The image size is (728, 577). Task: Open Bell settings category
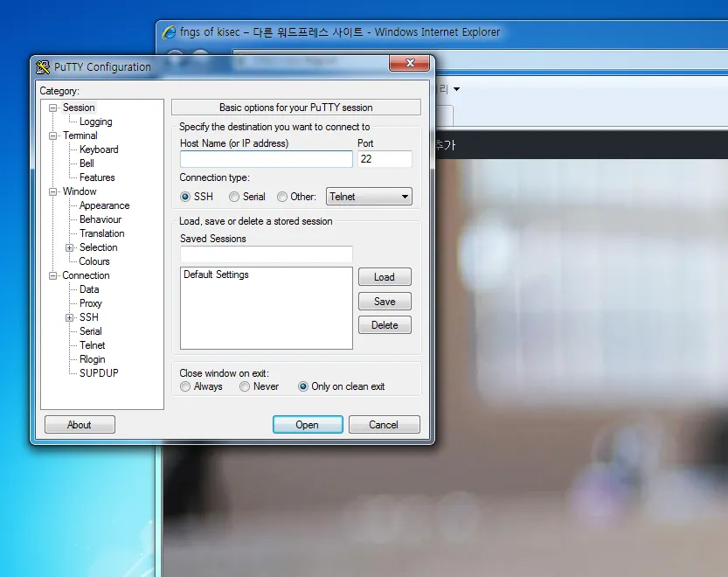87,163
